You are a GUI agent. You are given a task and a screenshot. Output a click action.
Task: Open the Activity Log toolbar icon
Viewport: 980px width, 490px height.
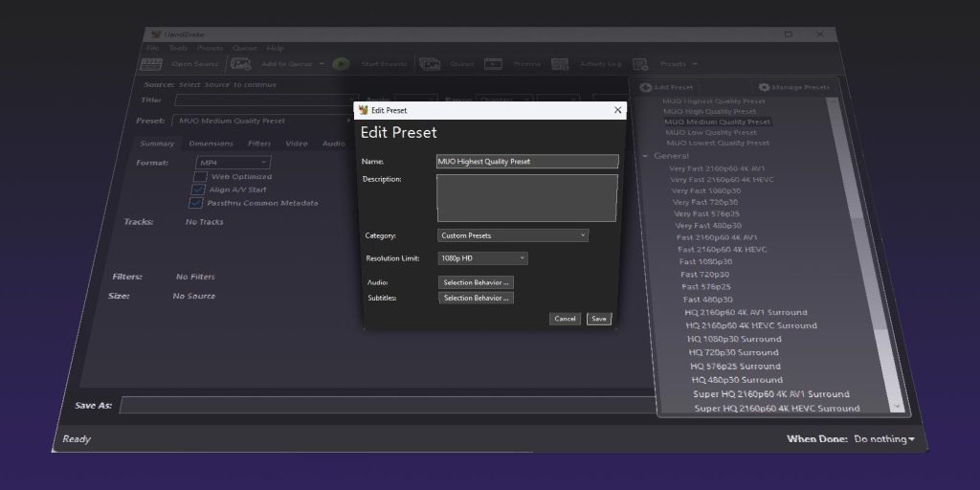pyautogui.click(x=559, y=64)
